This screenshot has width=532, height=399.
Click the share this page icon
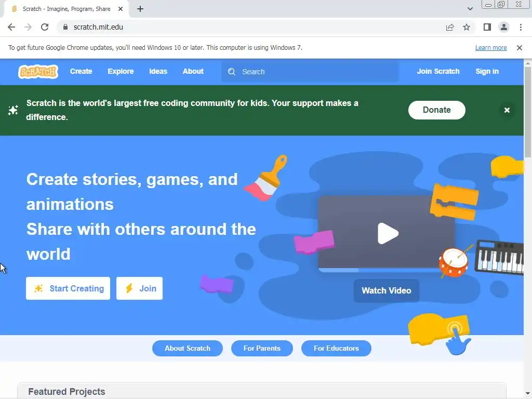point(450,27)
